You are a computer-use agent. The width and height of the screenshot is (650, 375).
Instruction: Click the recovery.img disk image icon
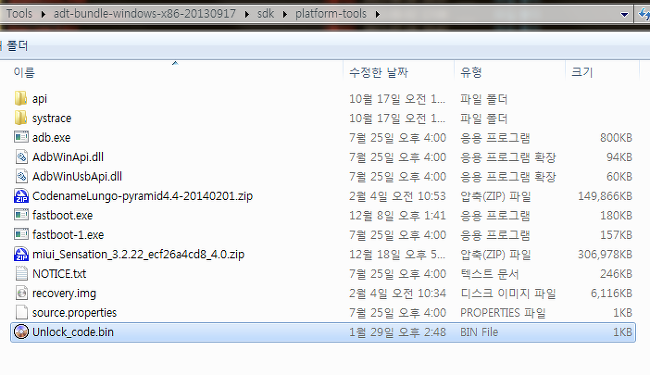[x=22, y=293]
